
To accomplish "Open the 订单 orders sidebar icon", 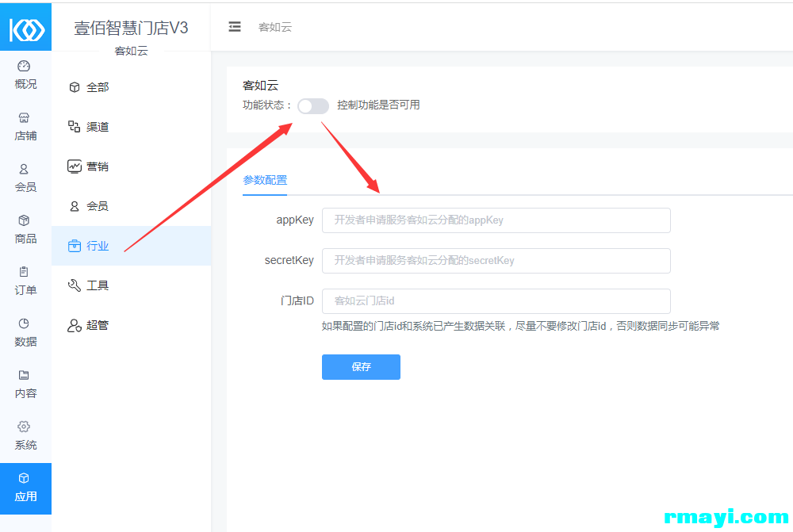I will tap(25, 281).
